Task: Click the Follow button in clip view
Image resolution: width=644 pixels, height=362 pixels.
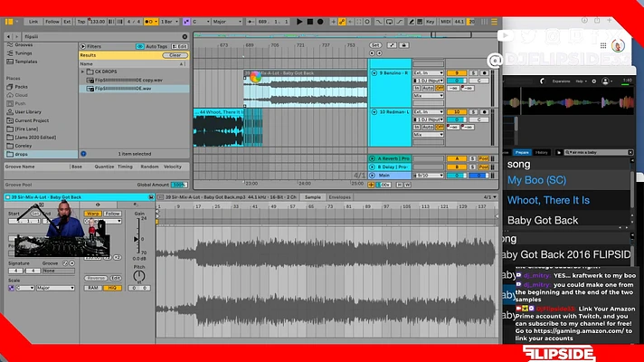Action: click(112, 214)
